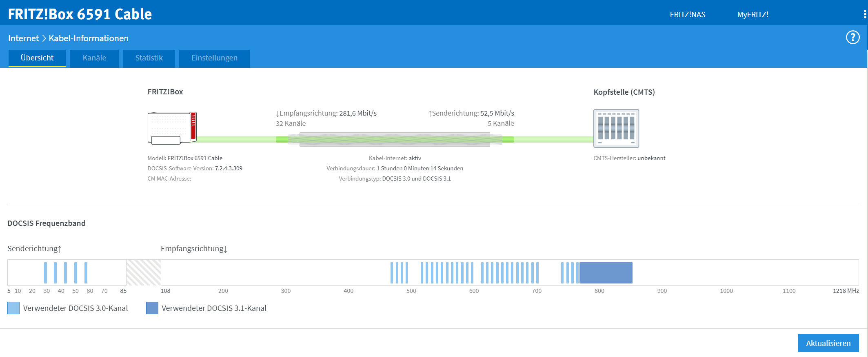The width and height of the screenshot is (868, 357).
Task: Click the DOCSIS Frequenzband heading
Action: 47,223
